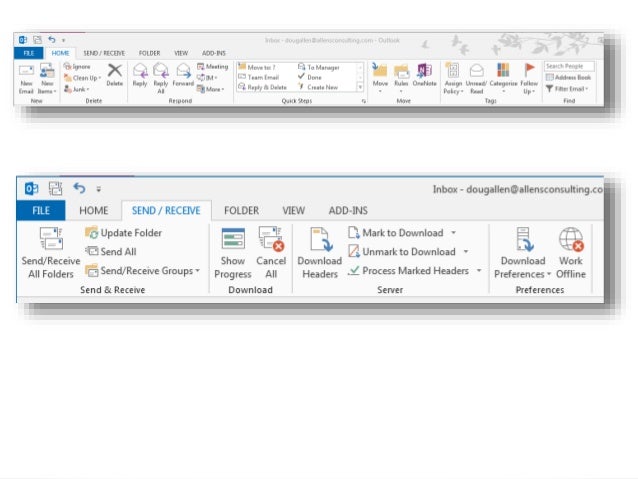Click the Reply icon
This screenshot has height=479, width=638.
140,70
